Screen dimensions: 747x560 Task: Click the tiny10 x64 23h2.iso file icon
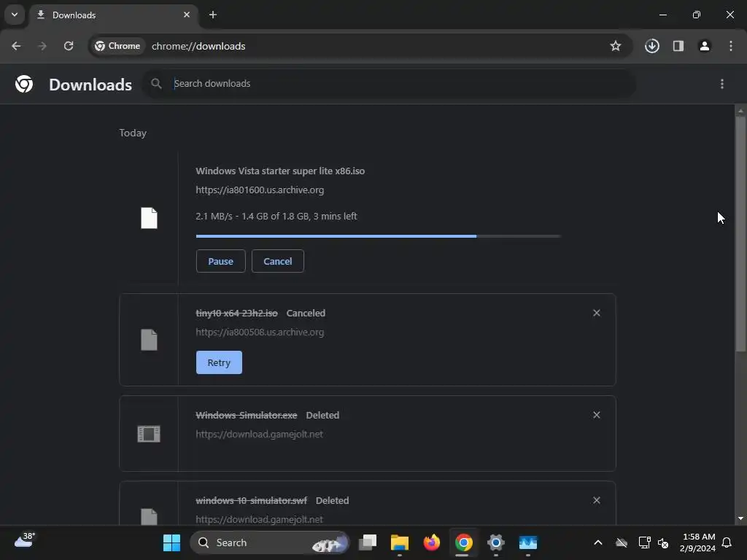tap(149, 340)
